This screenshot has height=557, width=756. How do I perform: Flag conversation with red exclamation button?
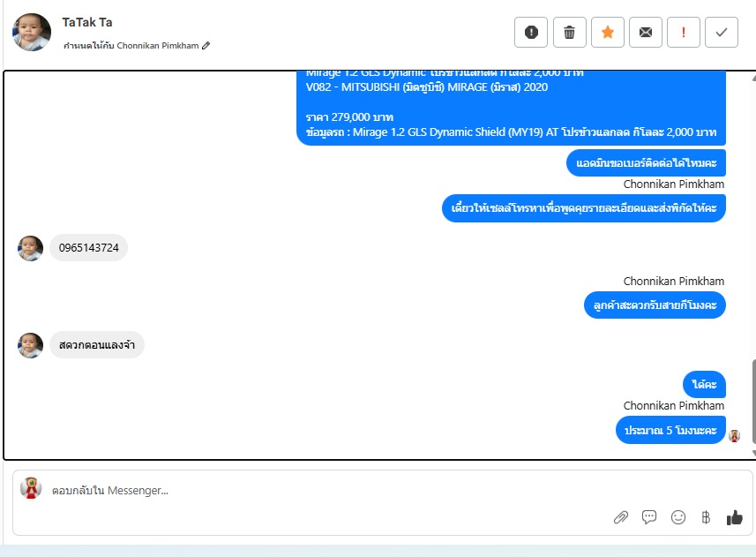click(683, 33)
